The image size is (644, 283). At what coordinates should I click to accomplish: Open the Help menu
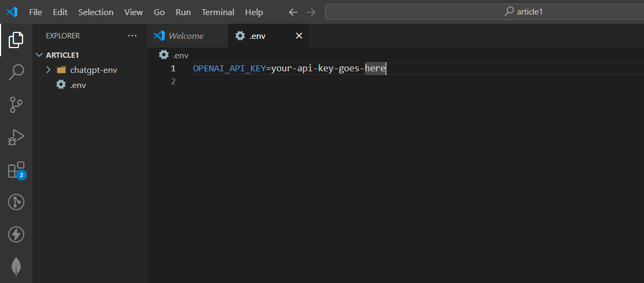tap(254, 12)
